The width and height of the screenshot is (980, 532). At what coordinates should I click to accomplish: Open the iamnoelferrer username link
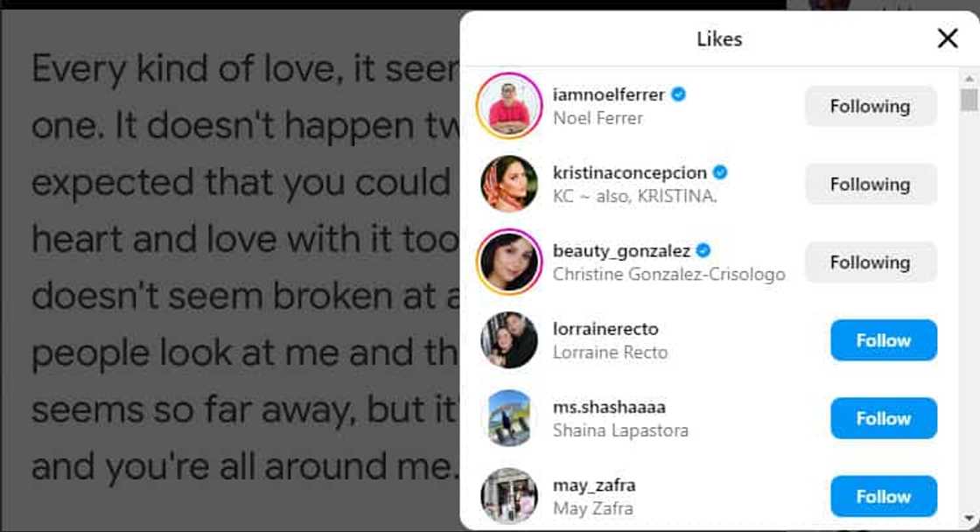[x=609, y=94]
